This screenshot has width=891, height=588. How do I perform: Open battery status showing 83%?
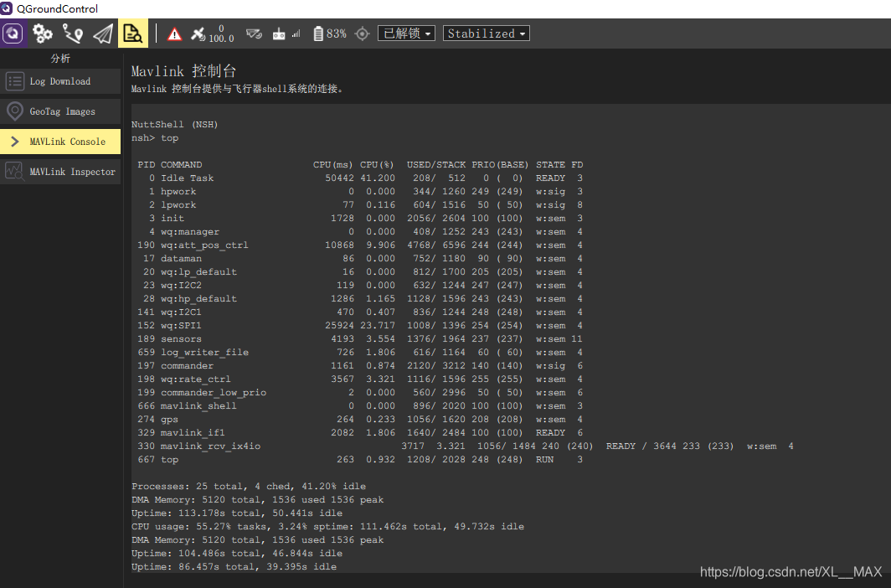pyautogui.click(x=330, y=34)
